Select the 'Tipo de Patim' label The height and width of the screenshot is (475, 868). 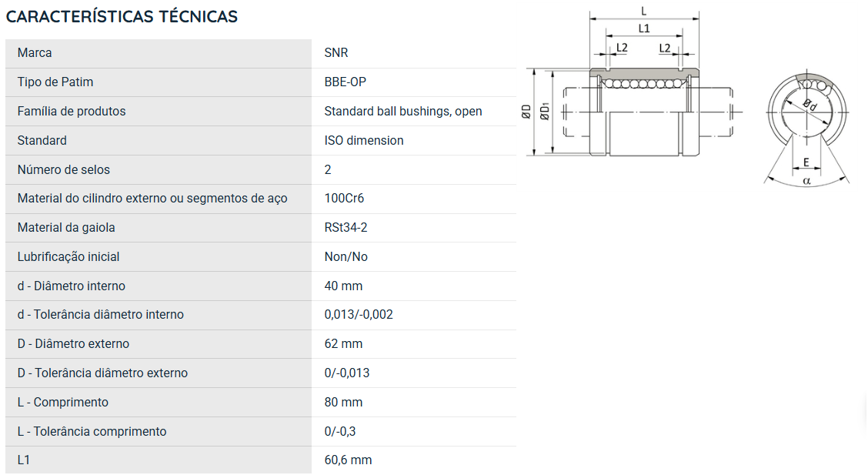(x=55, y=82)
